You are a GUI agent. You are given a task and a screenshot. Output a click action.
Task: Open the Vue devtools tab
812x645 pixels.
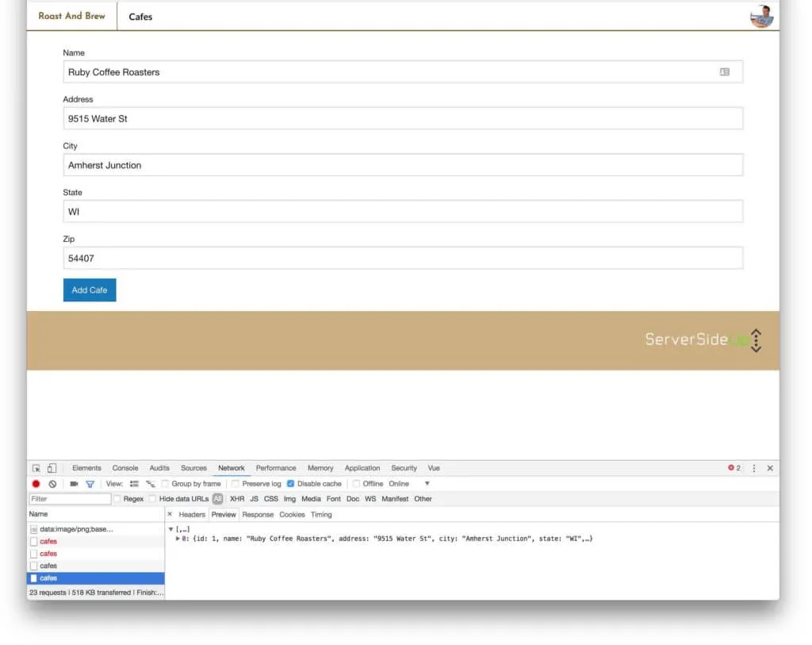[x=434, y=468]
